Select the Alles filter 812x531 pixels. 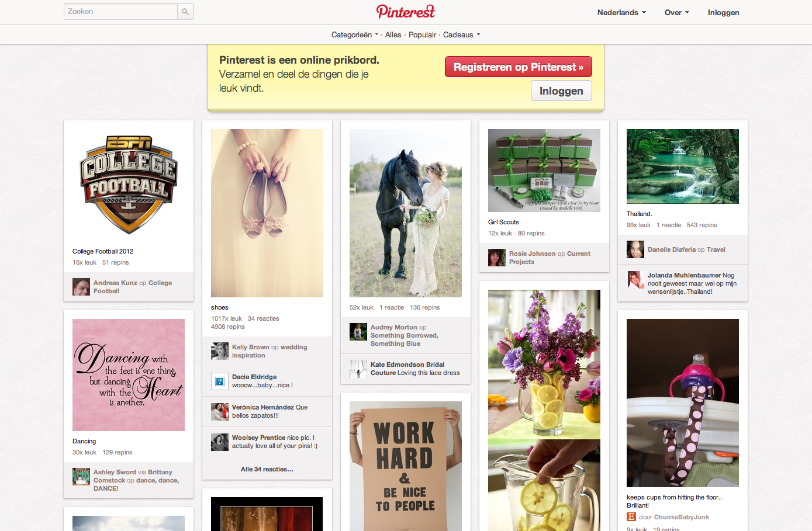(x=393, y=34)
